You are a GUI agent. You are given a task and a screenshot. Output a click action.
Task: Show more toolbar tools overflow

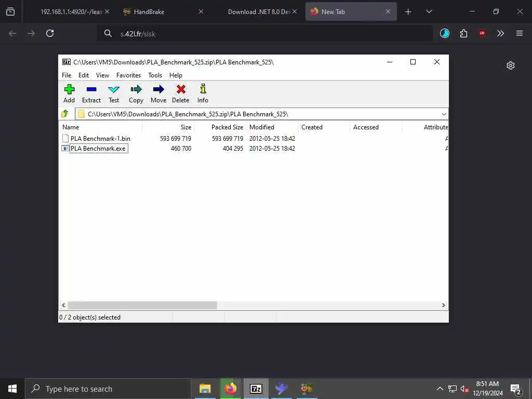click(500, 33)
